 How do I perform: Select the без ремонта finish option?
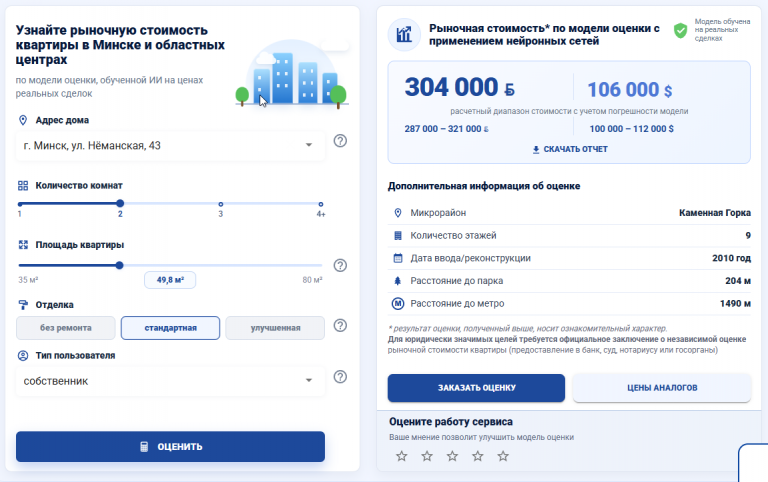[x=66, y=328]
